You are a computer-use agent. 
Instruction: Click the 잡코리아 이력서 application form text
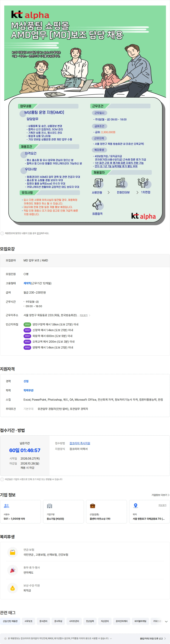tap(78, 449)
